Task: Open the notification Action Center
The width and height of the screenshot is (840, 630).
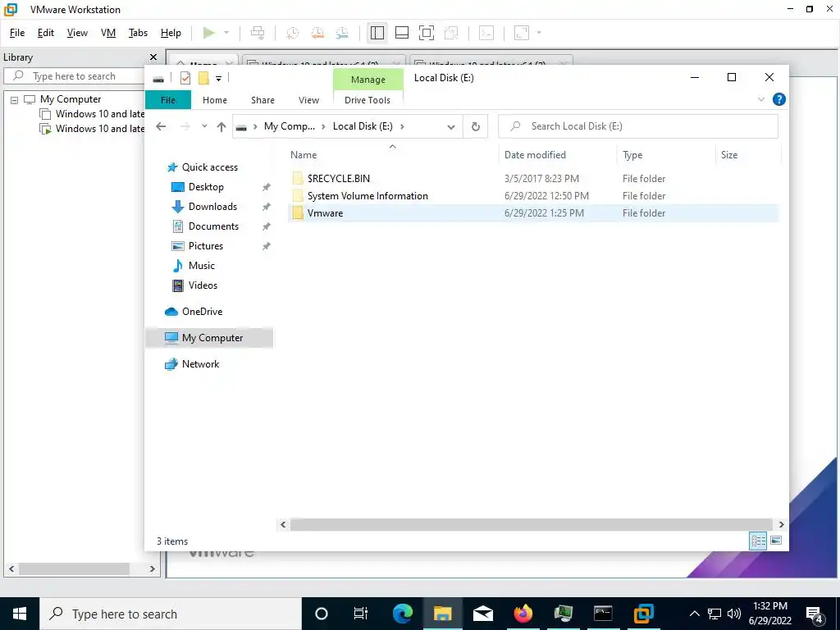Action: pyautogui.click(x=815, y=614)
